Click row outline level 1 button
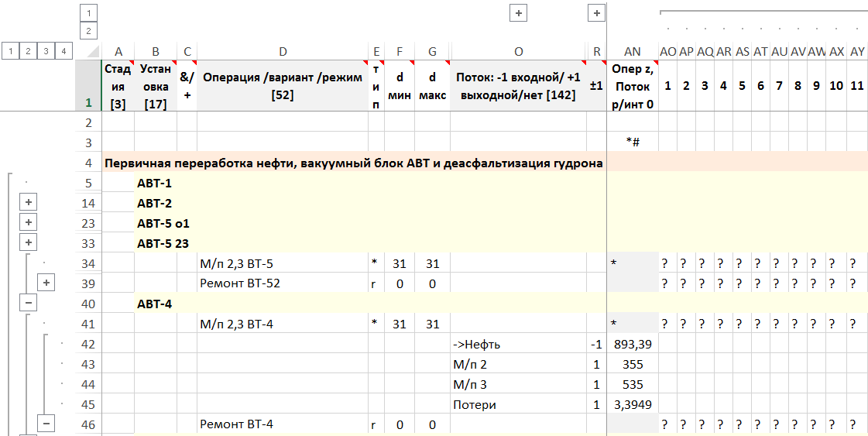Screen dimensions: 868x436 [10, 51]
